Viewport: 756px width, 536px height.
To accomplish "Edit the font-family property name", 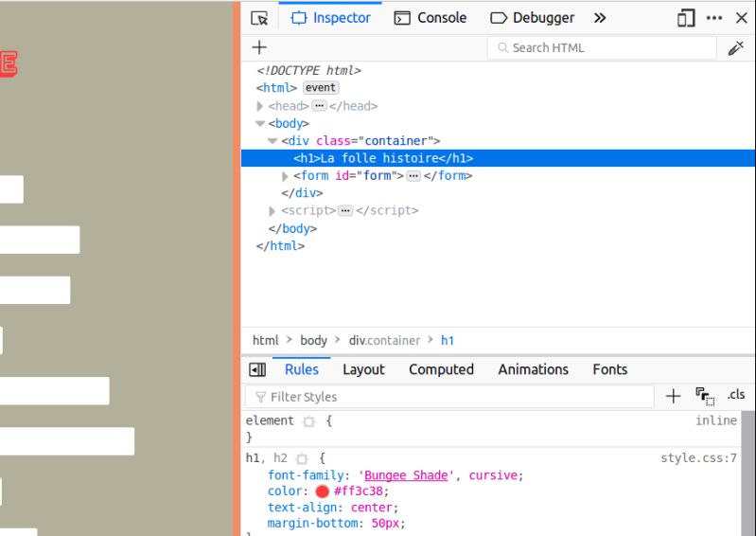I will 306,475.
